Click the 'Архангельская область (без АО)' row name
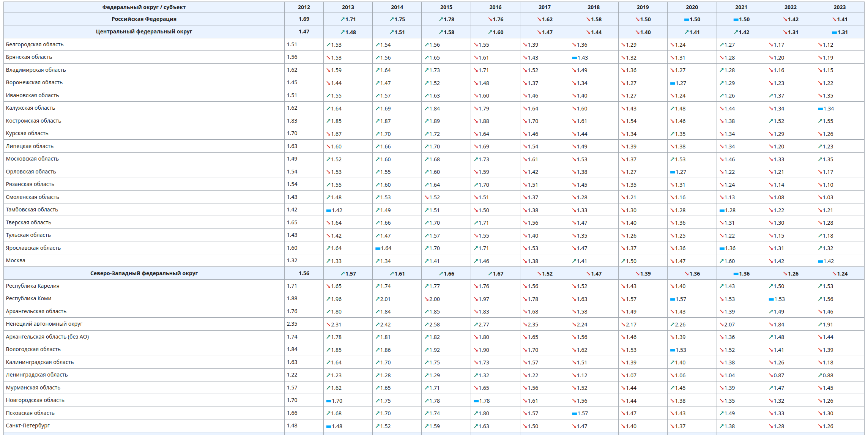 click(47, 337)
